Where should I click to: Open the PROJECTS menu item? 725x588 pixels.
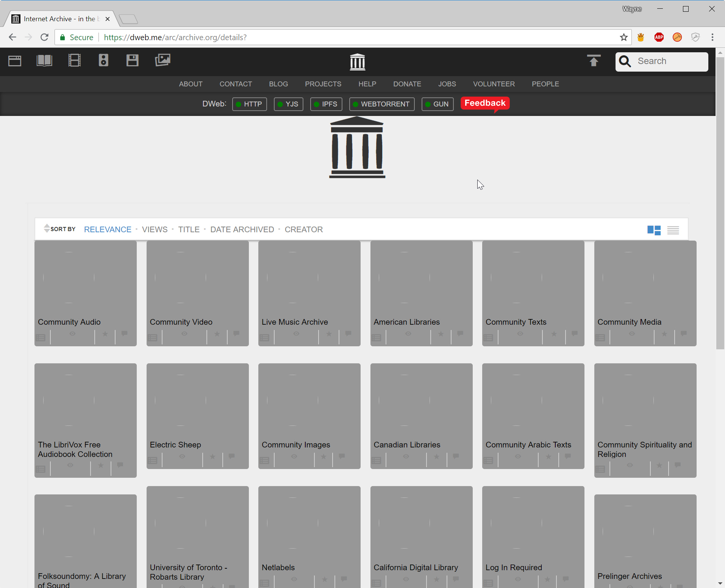(323, 84)
